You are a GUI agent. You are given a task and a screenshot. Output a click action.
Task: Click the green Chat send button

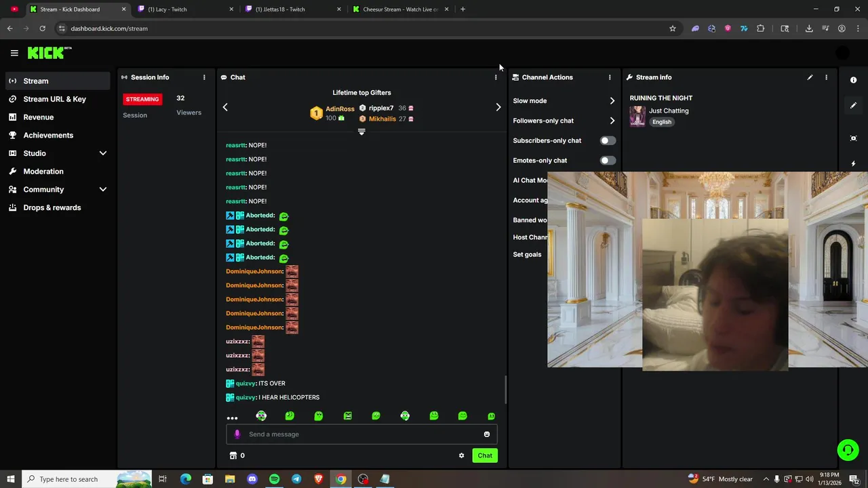485,455
